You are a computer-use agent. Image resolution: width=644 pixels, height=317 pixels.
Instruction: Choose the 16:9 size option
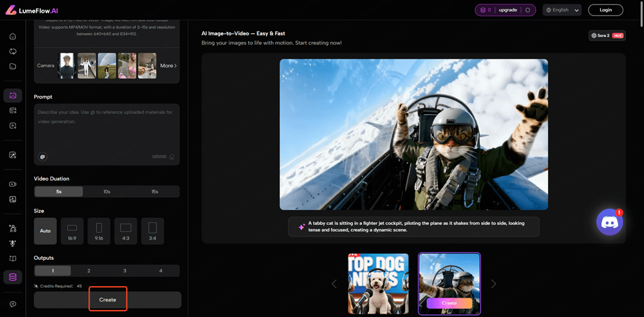pyautogui.click(x=72, y=231)
